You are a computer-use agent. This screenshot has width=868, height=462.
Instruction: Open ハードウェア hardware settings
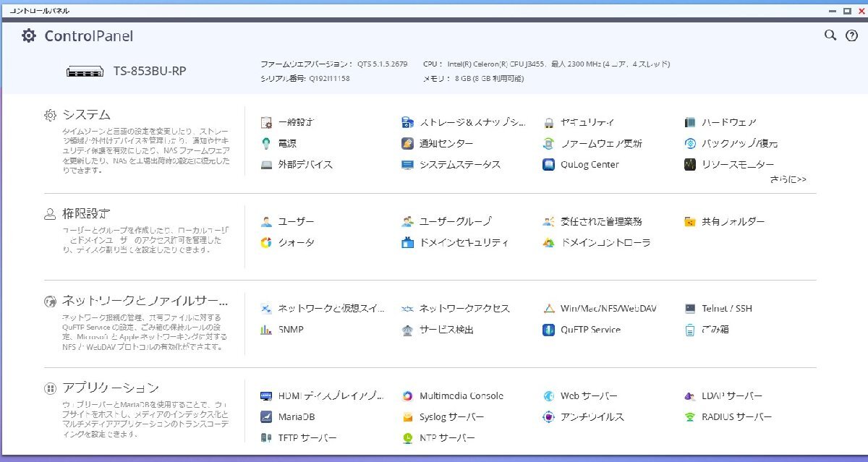[x=720, y=122]
